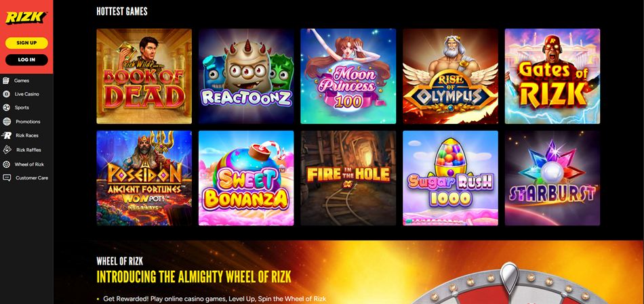Open the Gates of Rizk game tile

pos(552,77)
